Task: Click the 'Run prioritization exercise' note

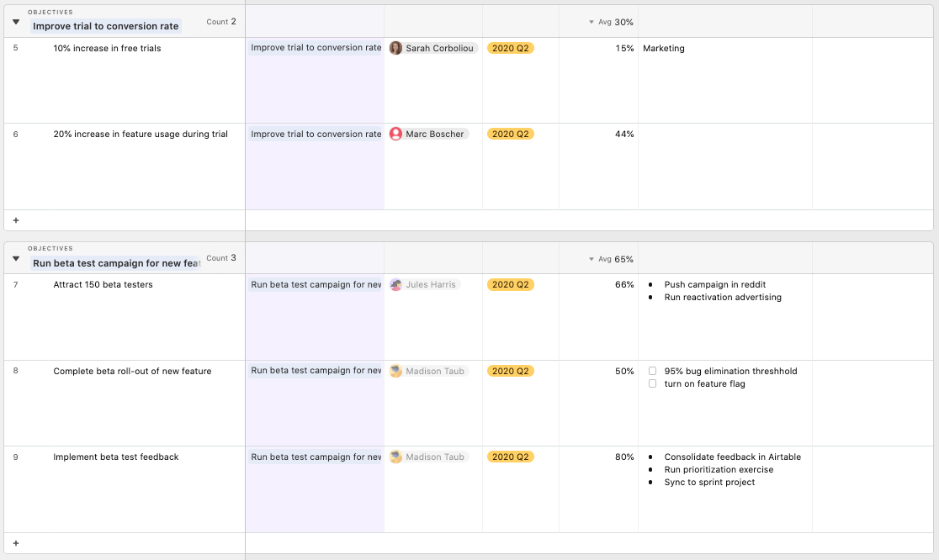Action: [719, 470]
